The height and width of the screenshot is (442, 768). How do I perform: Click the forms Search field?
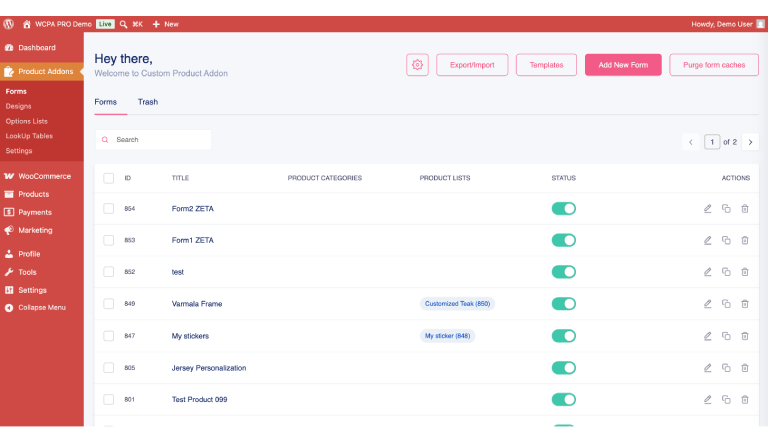click(x=153, y=140)
